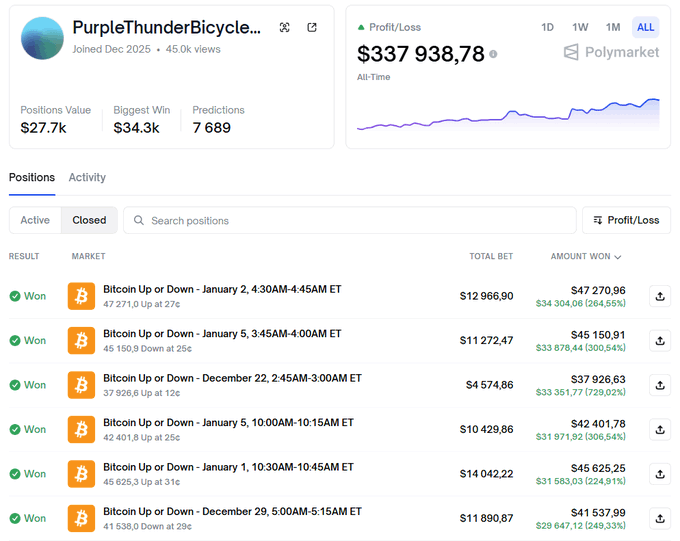680x541 pixels.
Task: Select the 1M time range
Action: pos(613,27)
